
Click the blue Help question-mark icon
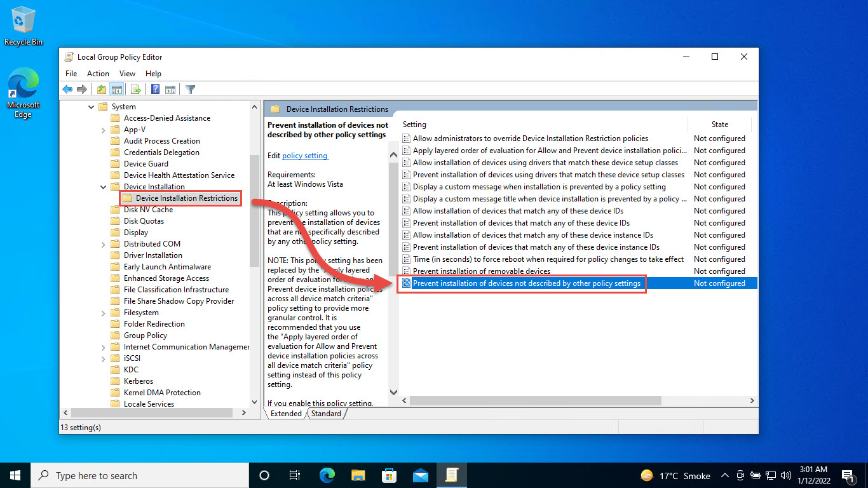pos(155,90)
